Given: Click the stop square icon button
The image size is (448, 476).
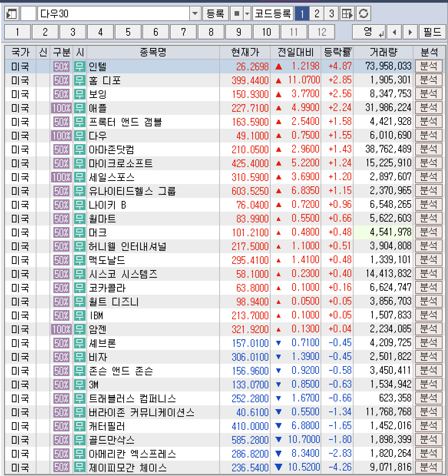Looking at the screenshot, I should click(x=237, y=14).
